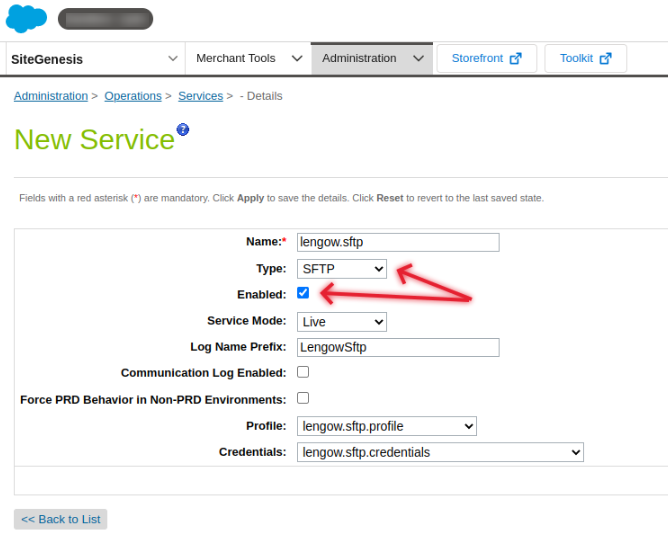This screenshot has height=548, width=668.
Task: Open the New Service help icon
Action: (x=182, y=130)
